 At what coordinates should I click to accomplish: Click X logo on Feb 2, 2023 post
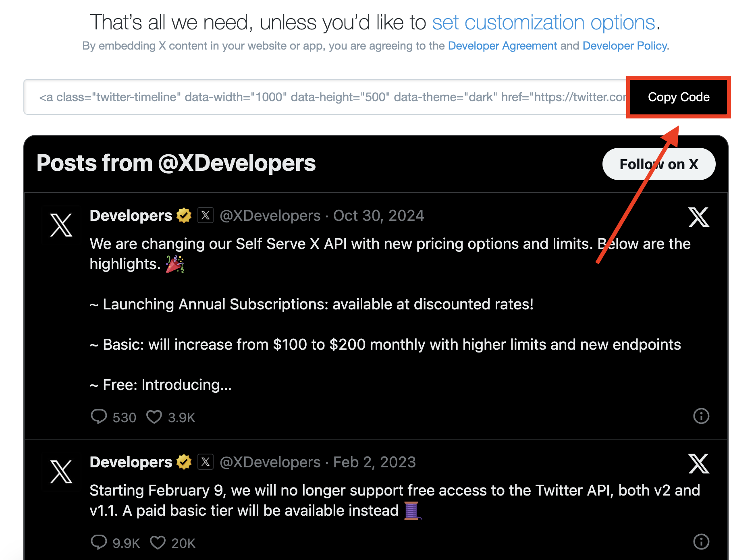click(x=699, y=464)
